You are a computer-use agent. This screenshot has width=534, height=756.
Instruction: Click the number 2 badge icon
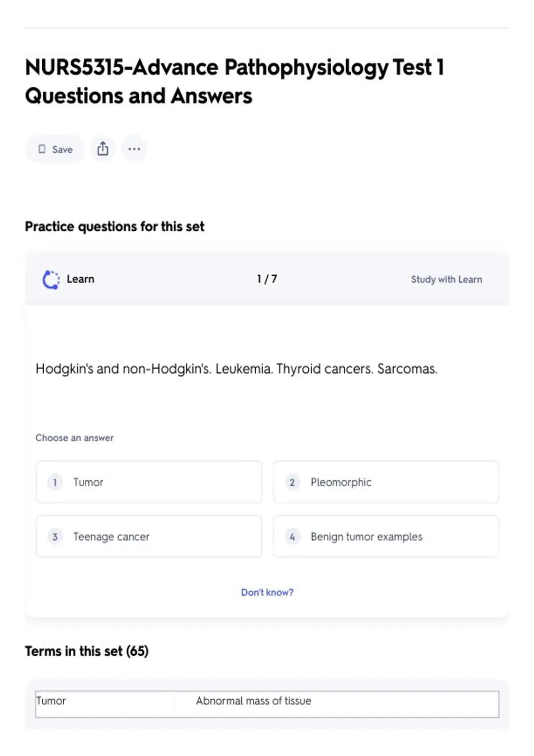coord(292,483)
